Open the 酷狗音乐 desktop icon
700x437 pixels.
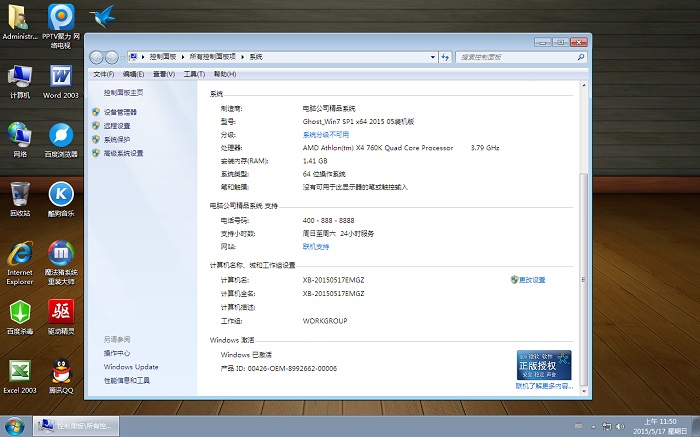(61, 194)
